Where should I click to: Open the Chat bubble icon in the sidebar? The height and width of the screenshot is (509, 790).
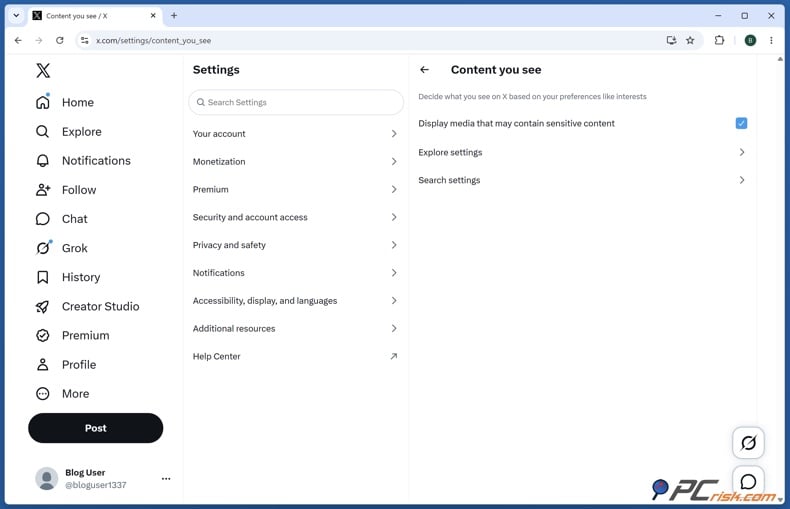(43, 219)
